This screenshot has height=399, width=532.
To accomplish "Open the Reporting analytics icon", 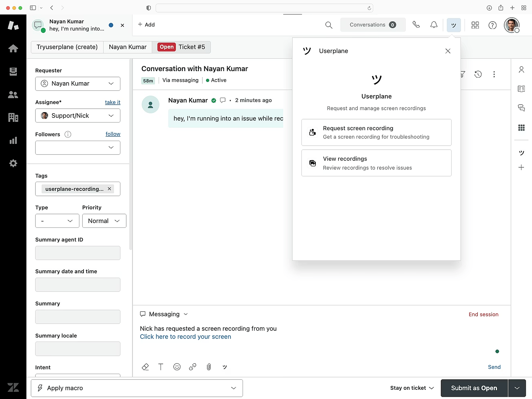I will point(13,140).
